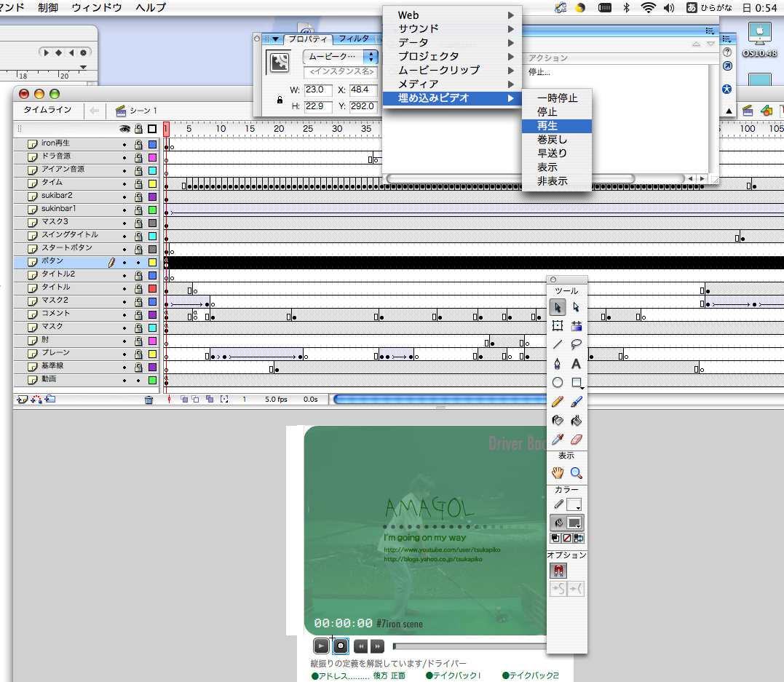The height and width of the screenshot is (682, 784).
Task: Select the Subselection tool
Action: pyautogui.click(x=576, y=307)
